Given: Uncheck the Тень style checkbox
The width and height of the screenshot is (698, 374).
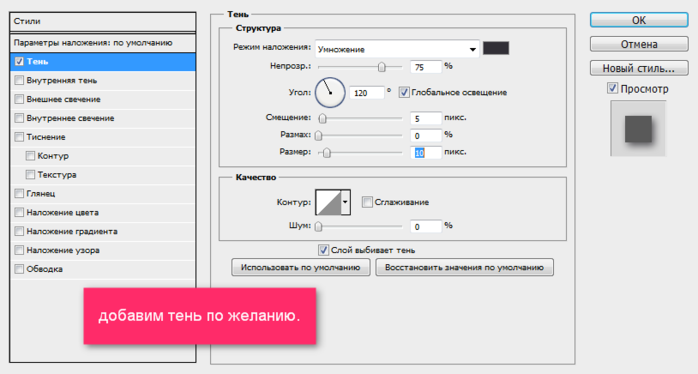Looking at the screenshot, I should [19, 61].
